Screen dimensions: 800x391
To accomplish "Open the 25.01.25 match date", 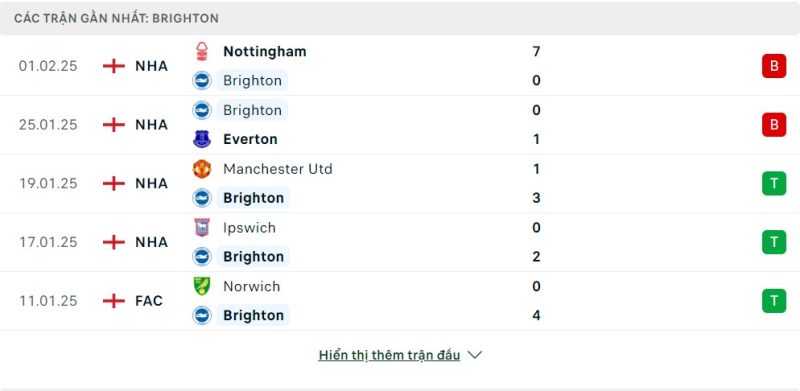I will [x=48, y=125].
